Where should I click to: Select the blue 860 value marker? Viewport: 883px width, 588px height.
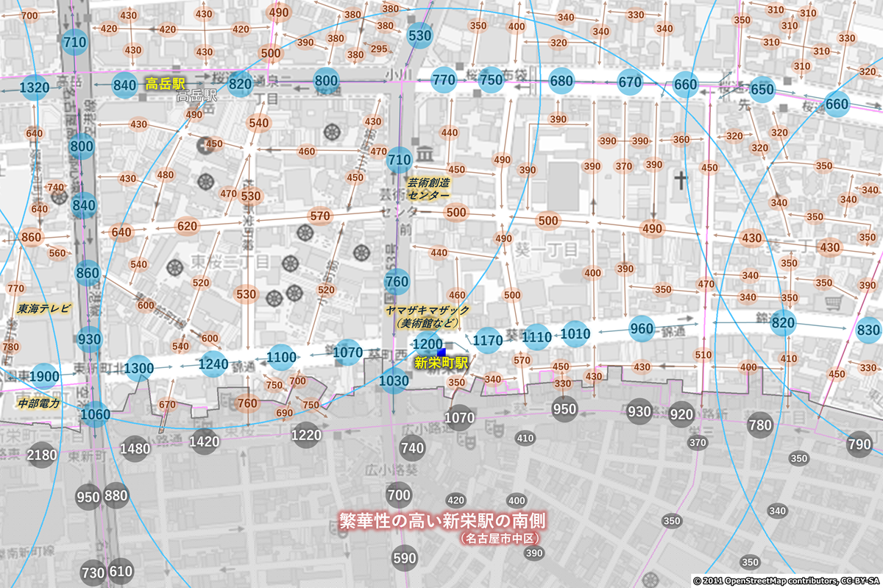88,273
